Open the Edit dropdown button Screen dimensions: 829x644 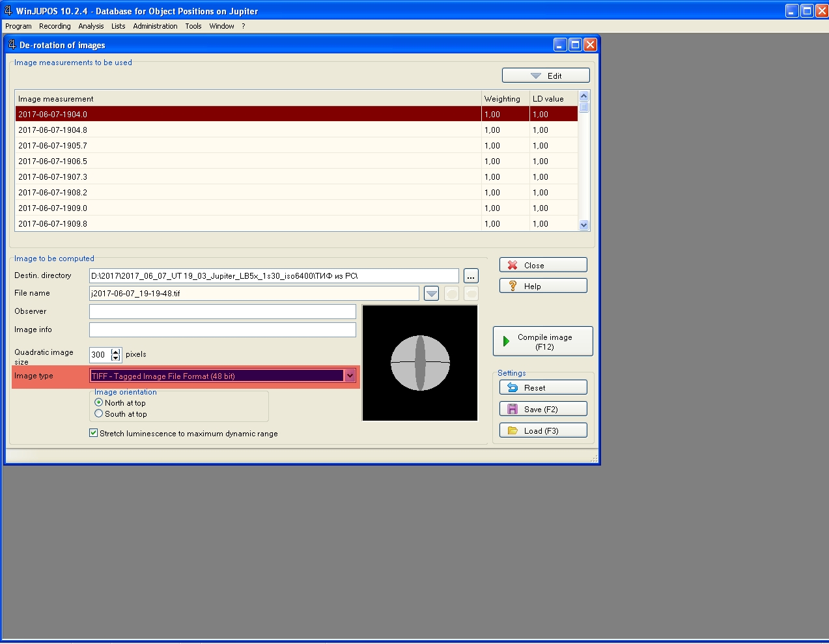(546, 76)
